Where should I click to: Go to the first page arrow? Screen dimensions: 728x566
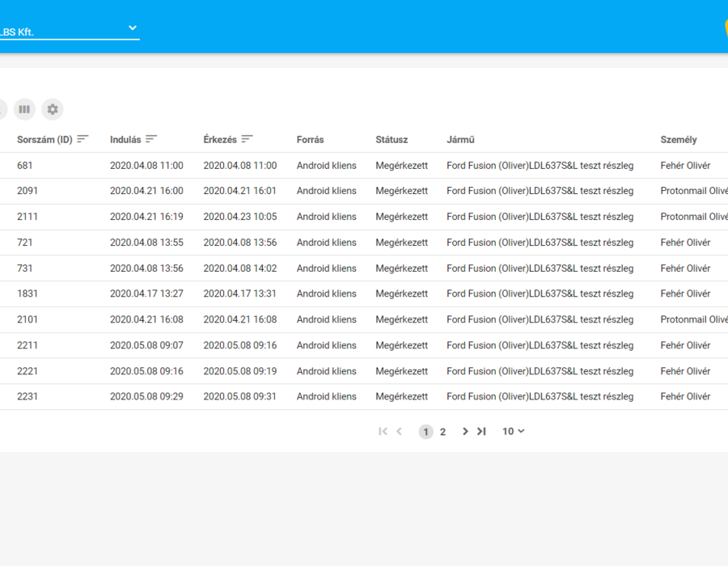[383, 432]
